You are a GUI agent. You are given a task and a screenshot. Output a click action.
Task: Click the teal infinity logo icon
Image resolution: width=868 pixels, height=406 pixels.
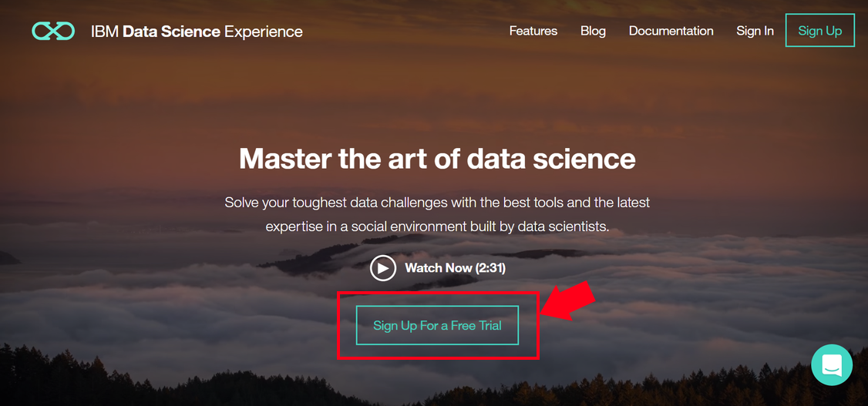click(53, 31)
